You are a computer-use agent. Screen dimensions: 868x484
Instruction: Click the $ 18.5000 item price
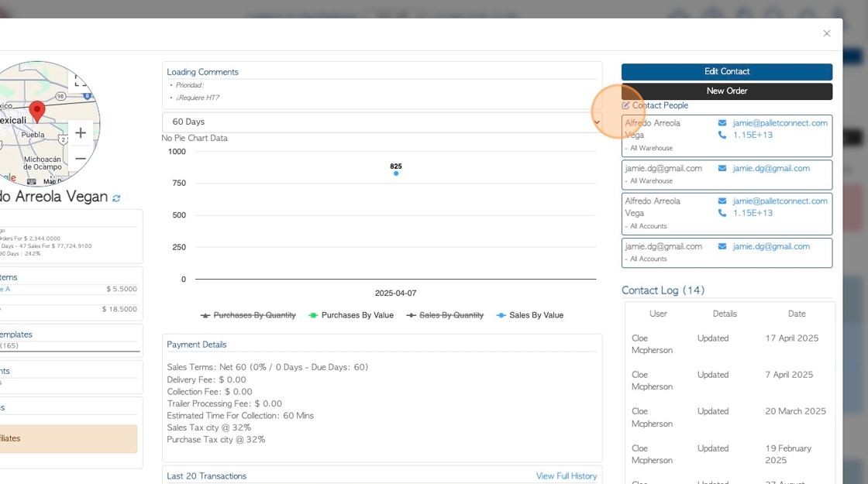click(119, 309)
